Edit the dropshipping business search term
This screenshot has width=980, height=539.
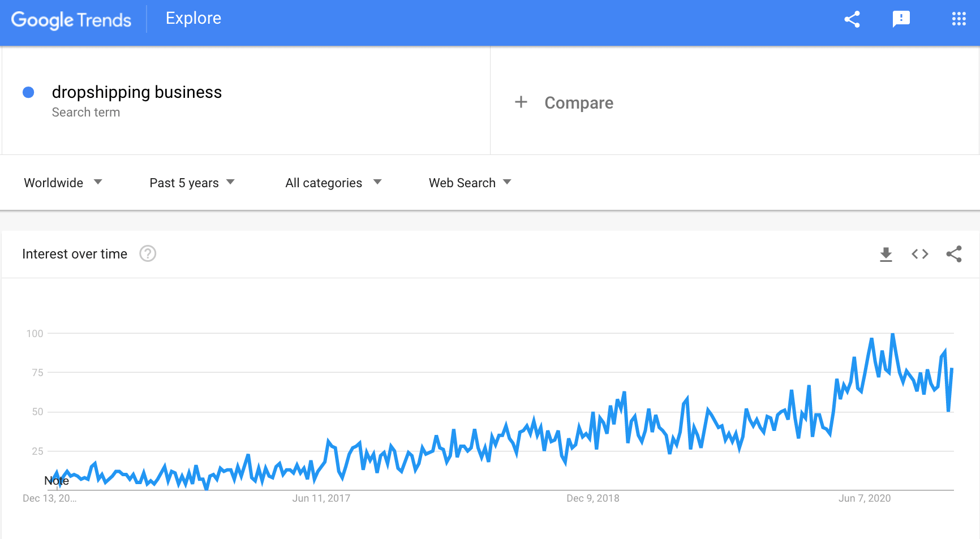click(x=137, y=92)
